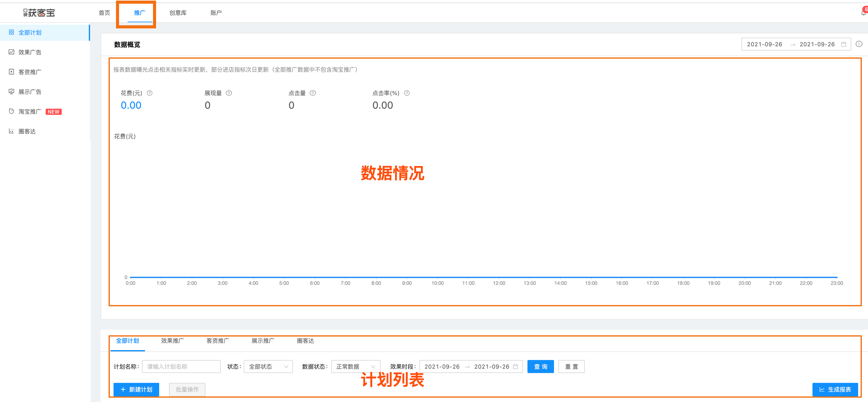Image resolution: width=868 pixels, height=402 pixels.
Task: Open calendar icon in 效果时段 date field
Action: point(515,366)
